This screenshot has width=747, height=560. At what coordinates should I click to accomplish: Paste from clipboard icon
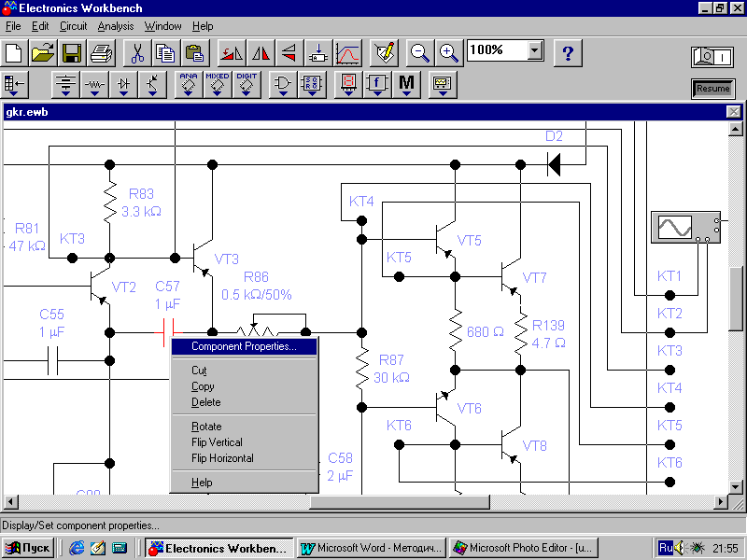[195, 53]
